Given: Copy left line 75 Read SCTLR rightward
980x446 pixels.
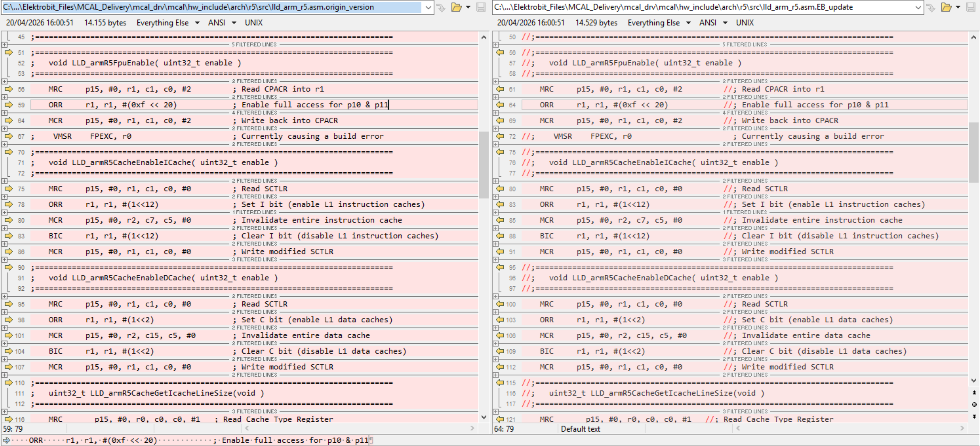Looking at the screenshot, I should pyautogui.click(x=8, y=189).
